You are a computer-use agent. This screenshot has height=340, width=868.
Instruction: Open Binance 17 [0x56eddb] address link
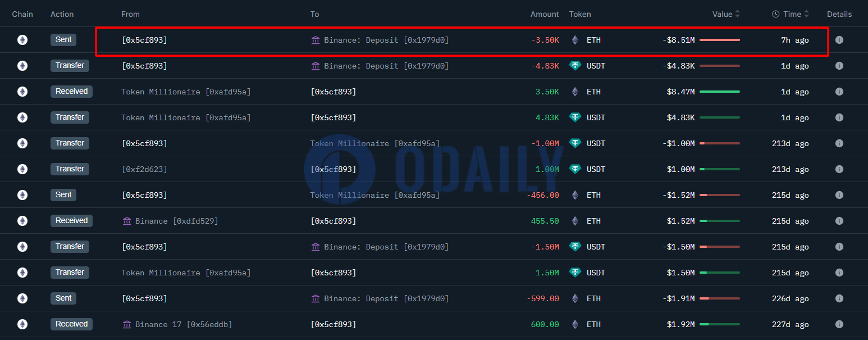pos(184,324)
